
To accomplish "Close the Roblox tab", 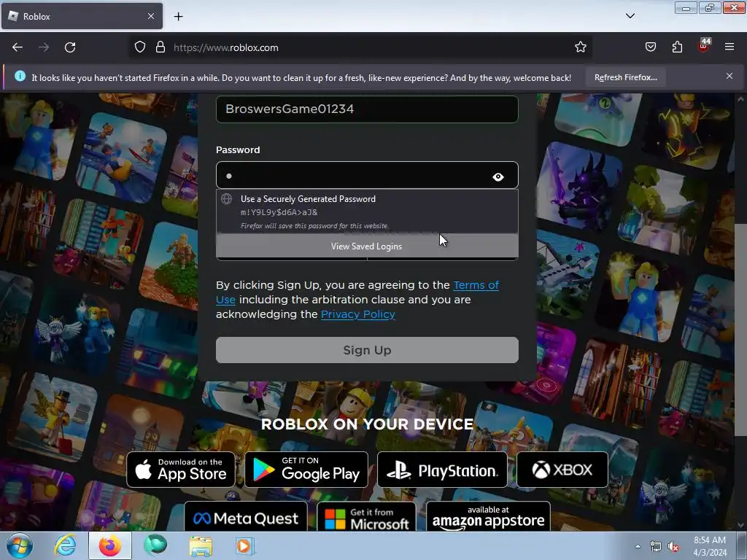I will [151, 16].
